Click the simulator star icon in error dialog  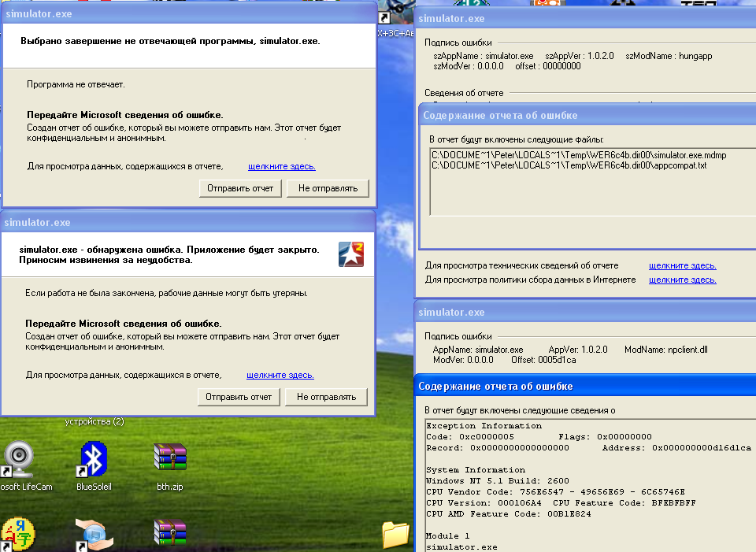tap(351, 254)
